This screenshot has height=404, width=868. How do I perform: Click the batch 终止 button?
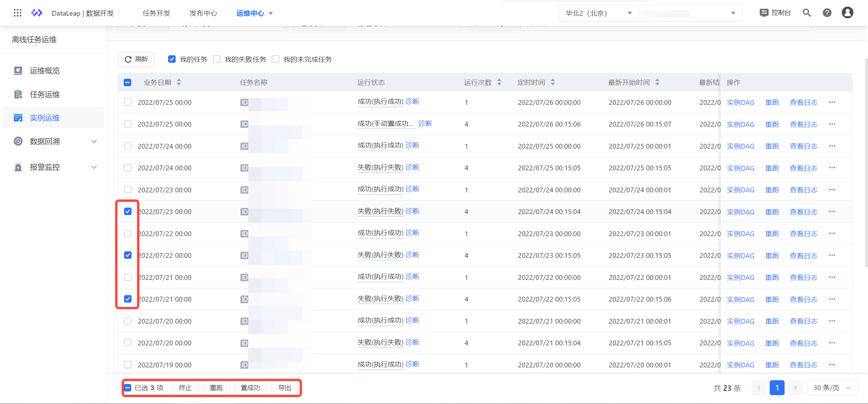point(185,388)
